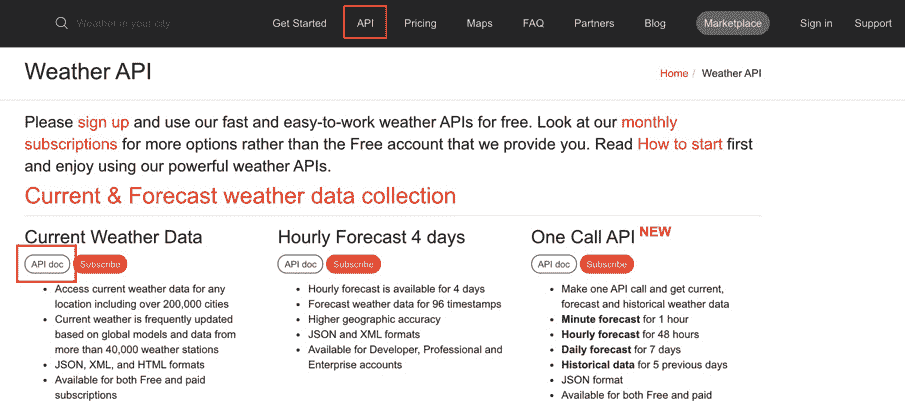
Task: Focus the 'Weather in your city' search field
Action: pyautogui.click(x=123, y=24)
